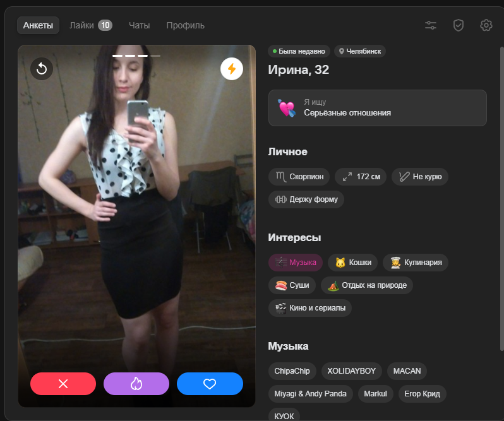
Task: Toggle the Кулинария interest tag
Action: [x=416, y=263]
